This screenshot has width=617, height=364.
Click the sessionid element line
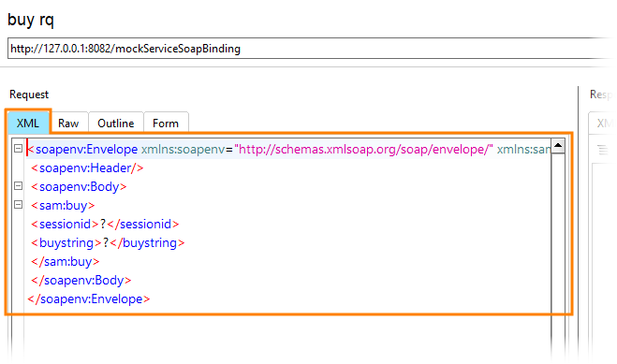pyautogui.click(x=105, y=224)
